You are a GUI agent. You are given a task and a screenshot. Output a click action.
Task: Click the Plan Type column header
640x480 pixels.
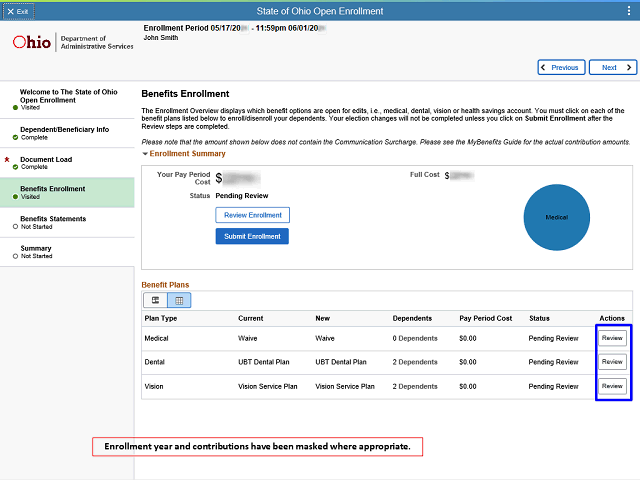pos(161,318)
